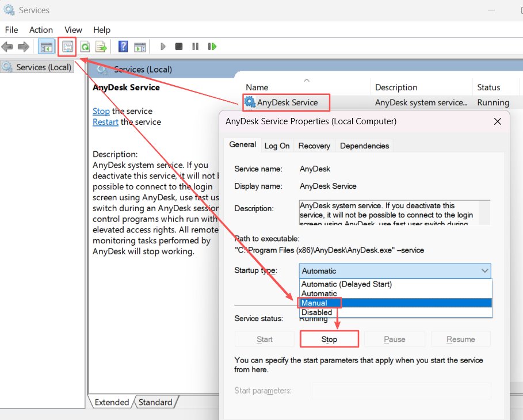Click the Refresh toolbar icon
This screenshot has width=523, height=420.
coord(85,47)
